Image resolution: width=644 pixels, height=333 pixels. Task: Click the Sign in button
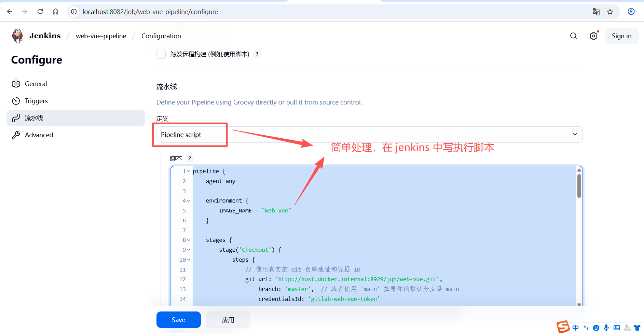[621, 36]
